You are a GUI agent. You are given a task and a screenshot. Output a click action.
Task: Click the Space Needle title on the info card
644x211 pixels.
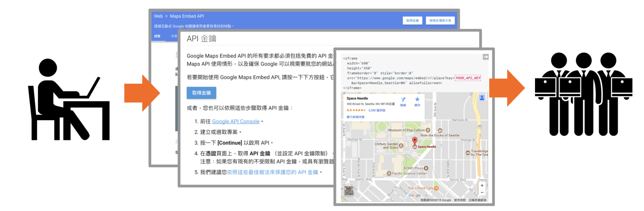click(357, 98)
